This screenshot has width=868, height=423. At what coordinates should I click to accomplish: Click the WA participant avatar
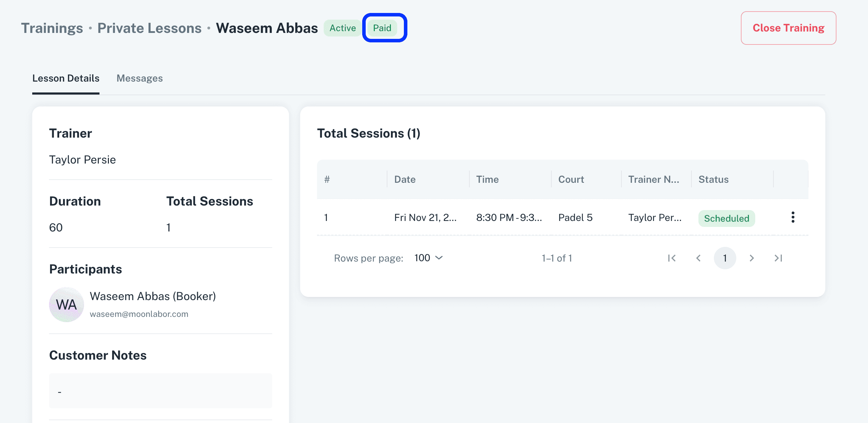click(67, 305)
